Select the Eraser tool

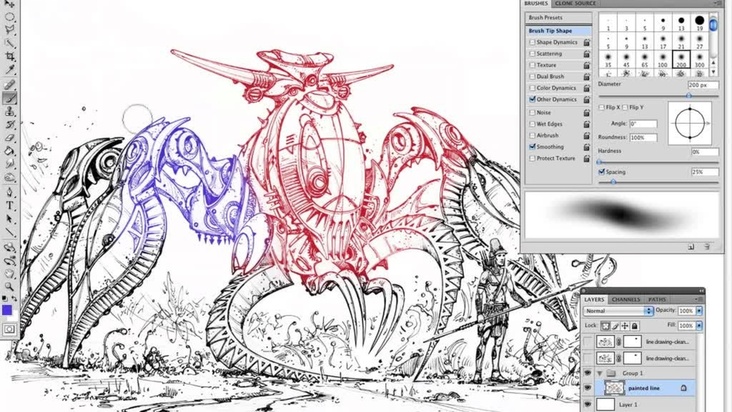(9, 138)
